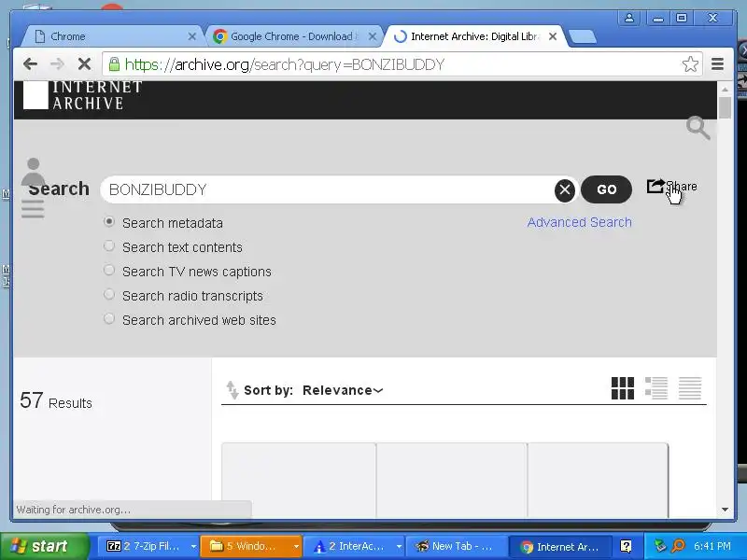Open the Internet Archive hamburger navigation icon
The height and width of the screenshot is (560, 747).
33,208
